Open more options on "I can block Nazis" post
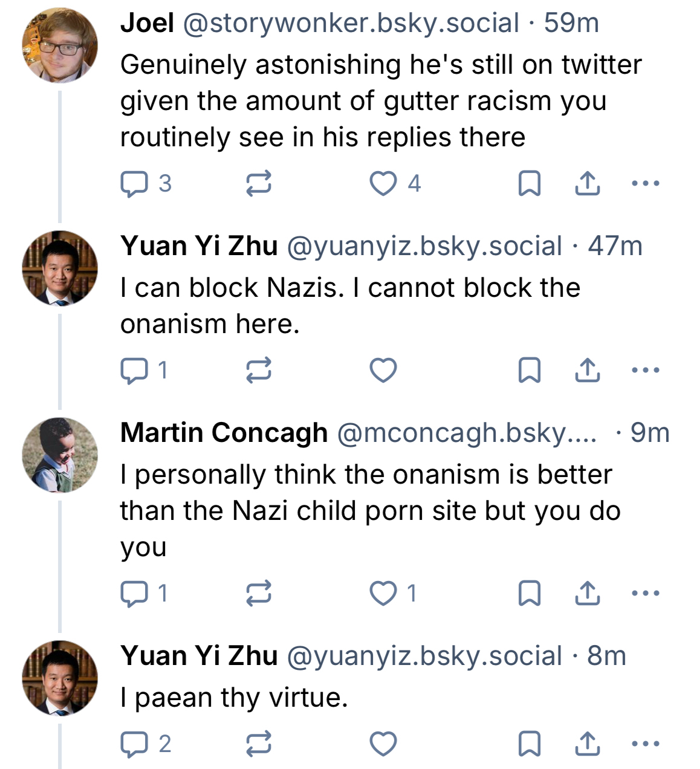Screen dimensions: 700x769 (645, 370)
